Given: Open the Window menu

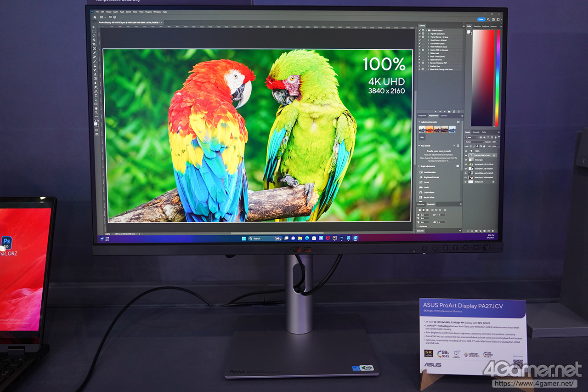Looking at the screenshot, I should coord(157,11).
